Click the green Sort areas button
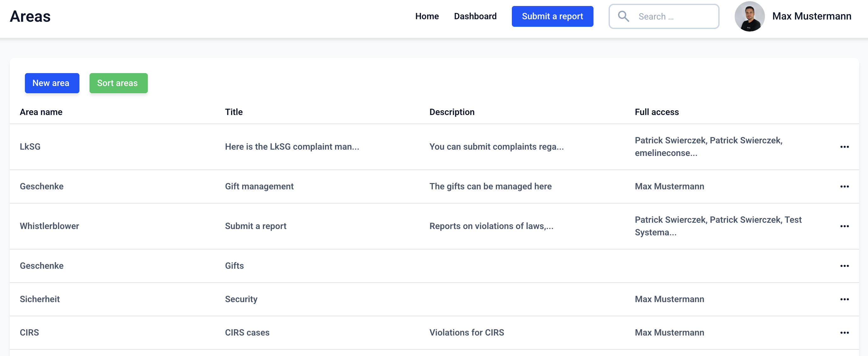 (x=118, y=83)
